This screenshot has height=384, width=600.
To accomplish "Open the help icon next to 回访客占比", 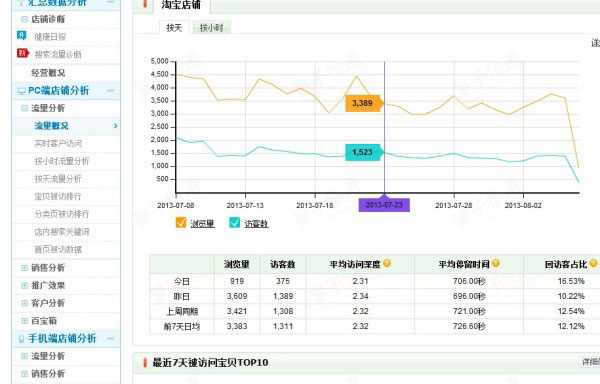I will point(593,263).
